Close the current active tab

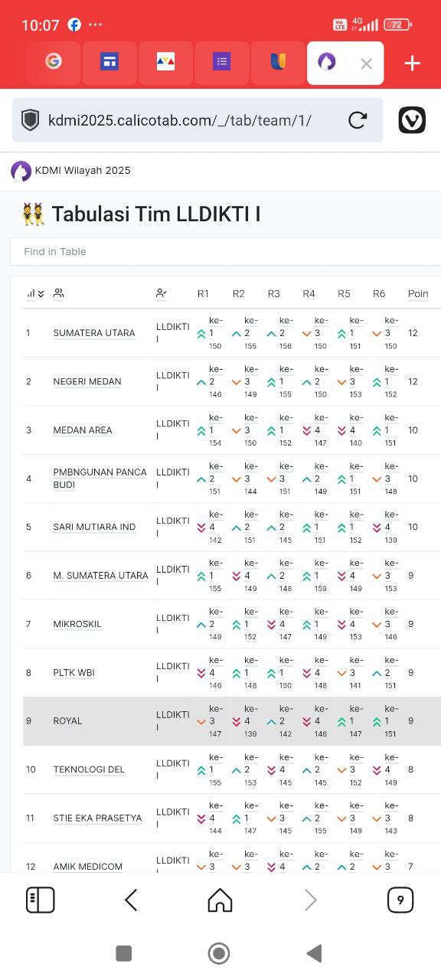(x=366, y=64)
